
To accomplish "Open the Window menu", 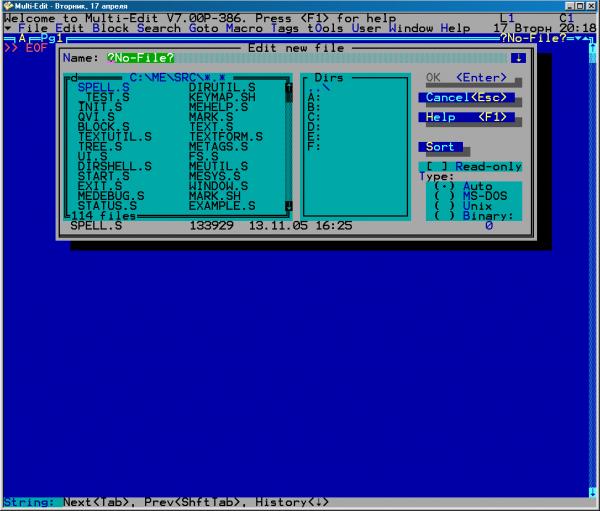I will (411, 28).
